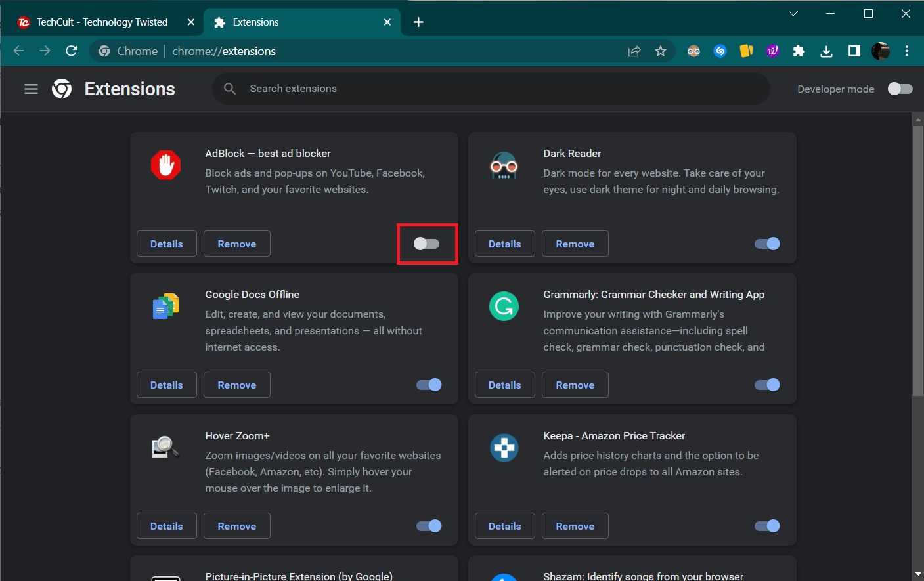Open the Shazam extension icon
The width and height of the screenshot is (924, 581).
(x=720, y=51)
